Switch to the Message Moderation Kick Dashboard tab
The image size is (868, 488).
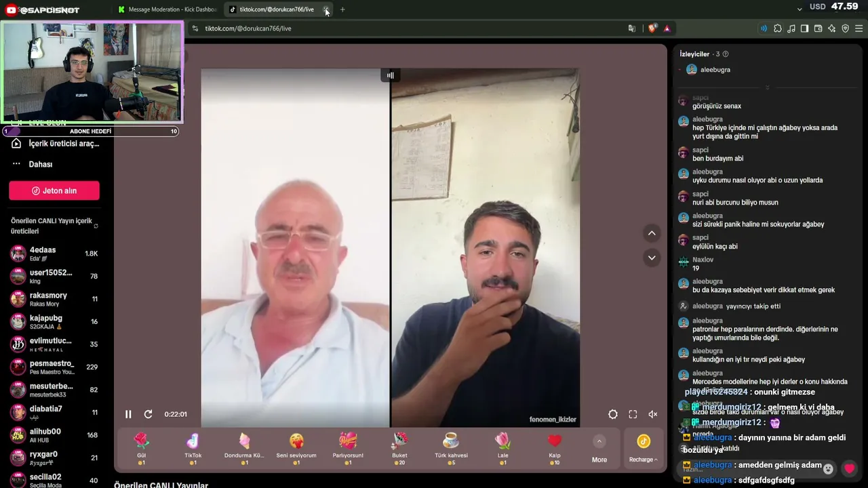pos(167,9)
